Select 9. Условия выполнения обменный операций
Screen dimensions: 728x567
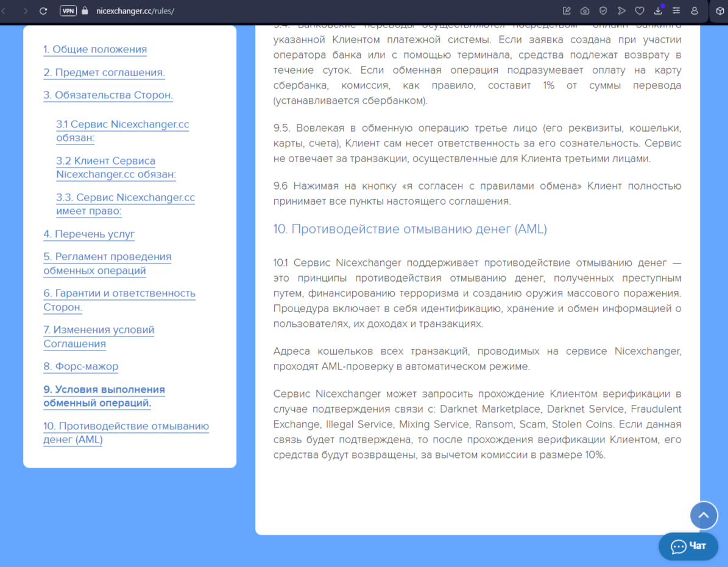(104, 396)
